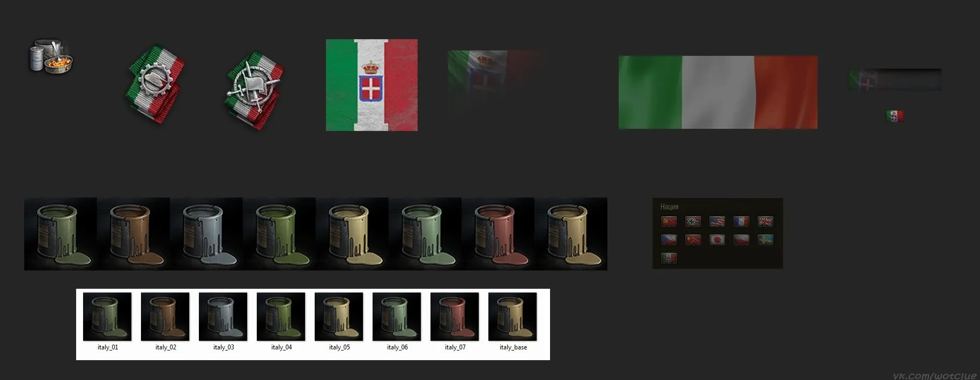Click the wide Italian tricolor banner

(x=718, y=92)
